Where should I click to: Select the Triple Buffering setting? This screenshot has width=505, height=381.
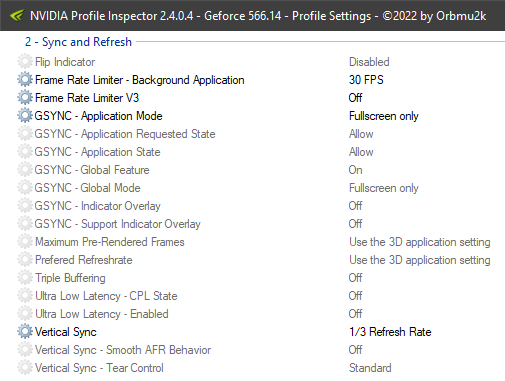click(70, 278)
